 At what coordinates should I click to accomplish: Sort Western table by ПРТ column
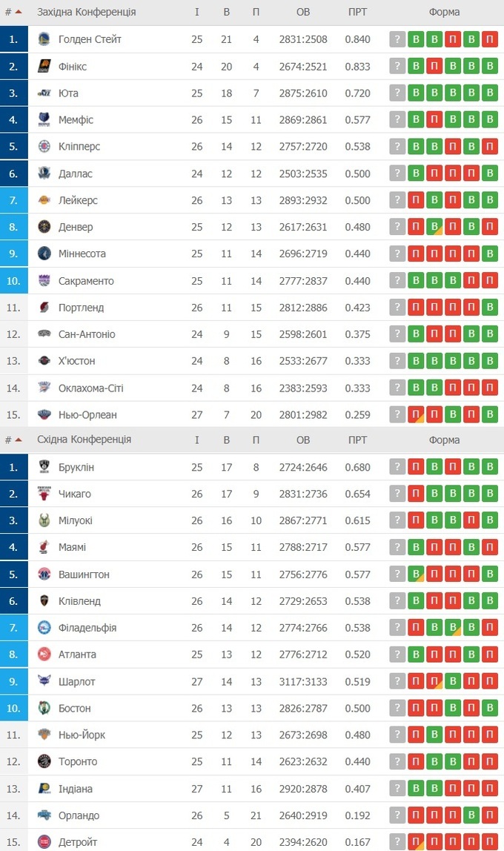357,12
